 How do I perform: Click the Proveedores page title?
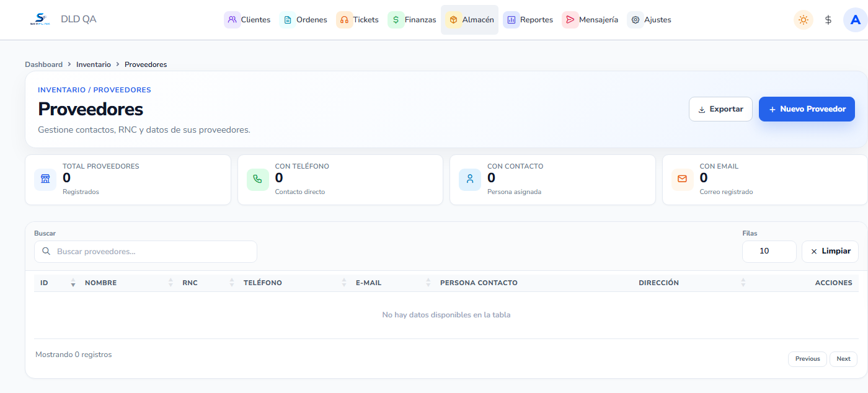(91, 109)
